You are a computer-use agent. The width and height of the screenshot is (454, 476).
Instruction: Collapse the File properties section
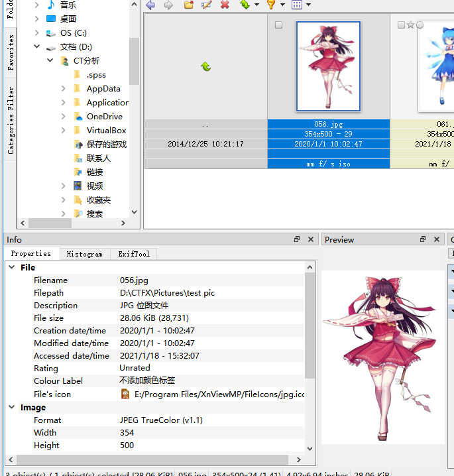point(11,267)
